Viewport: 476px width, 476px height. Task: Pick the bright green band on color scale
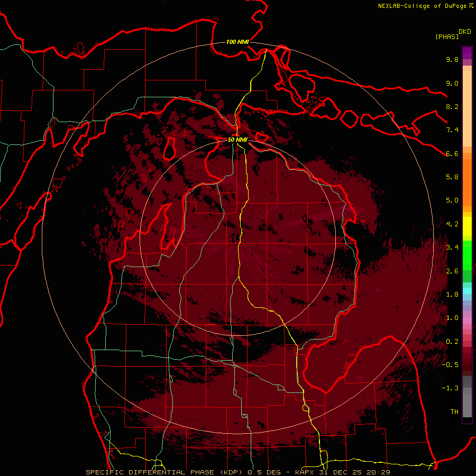[x=467, y=255]
